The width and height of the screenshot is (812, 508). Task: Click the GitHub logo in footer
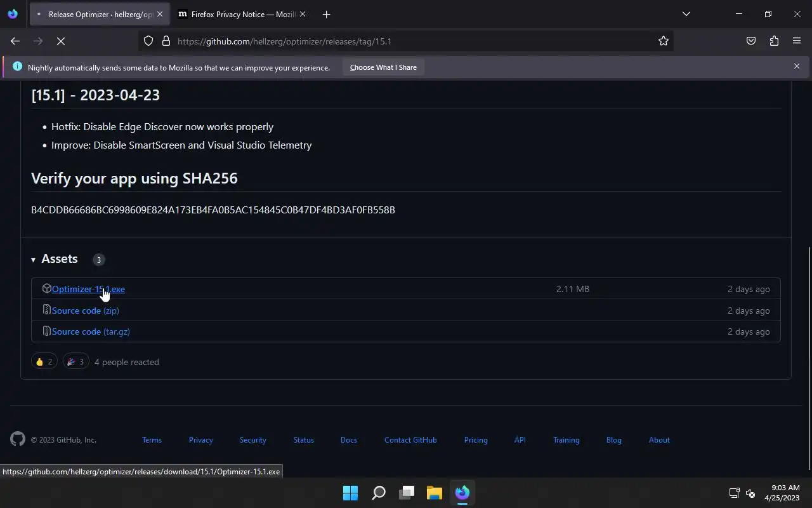click(x=18, y=439)
